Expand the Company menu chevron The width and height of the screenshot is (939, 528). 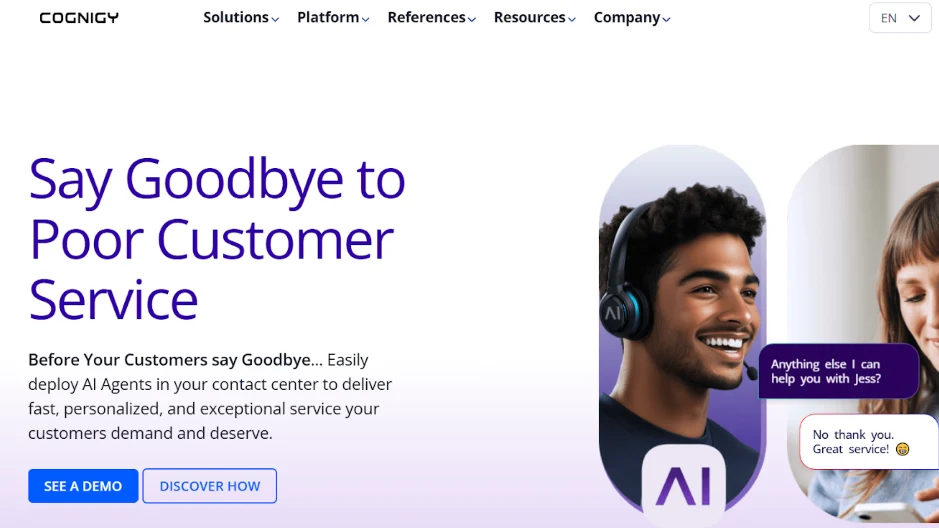pyautogui.click(x=666, y=19)
